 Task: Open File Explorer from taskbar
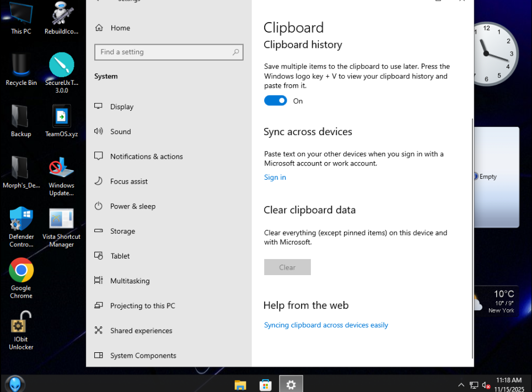point(240,385)
